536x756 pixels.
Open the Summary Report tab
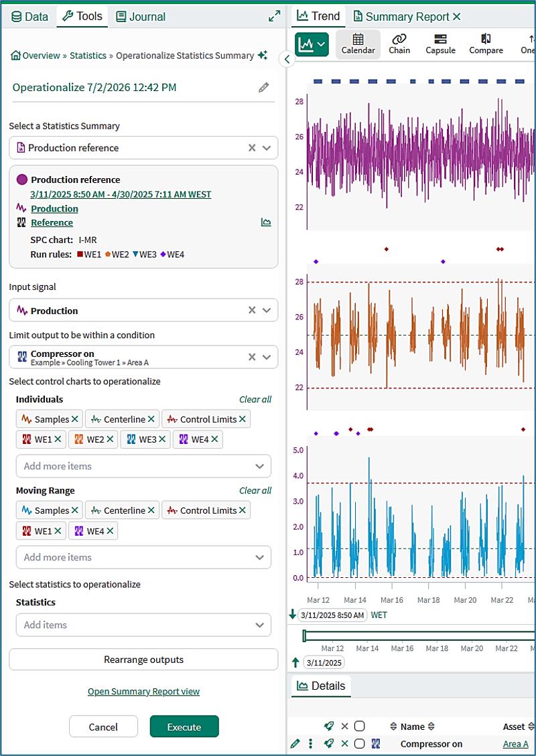point(402,17)
